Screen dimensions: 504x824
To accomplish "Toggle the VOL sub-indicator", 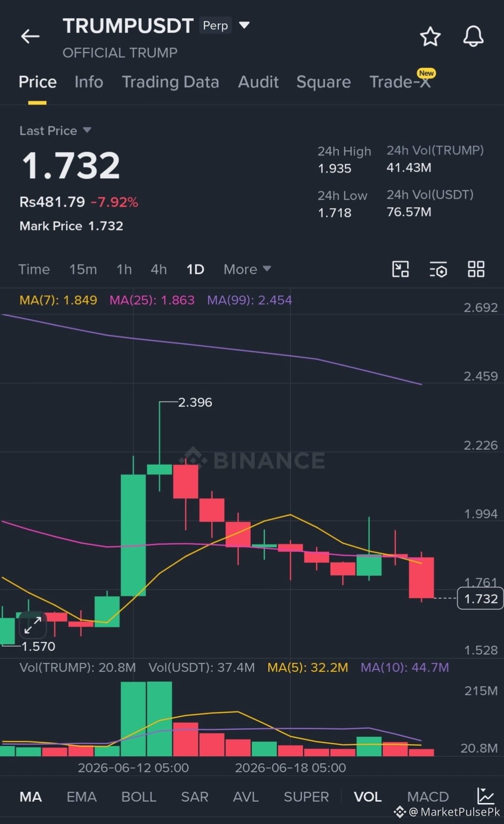I will click(x=368, y=796).
